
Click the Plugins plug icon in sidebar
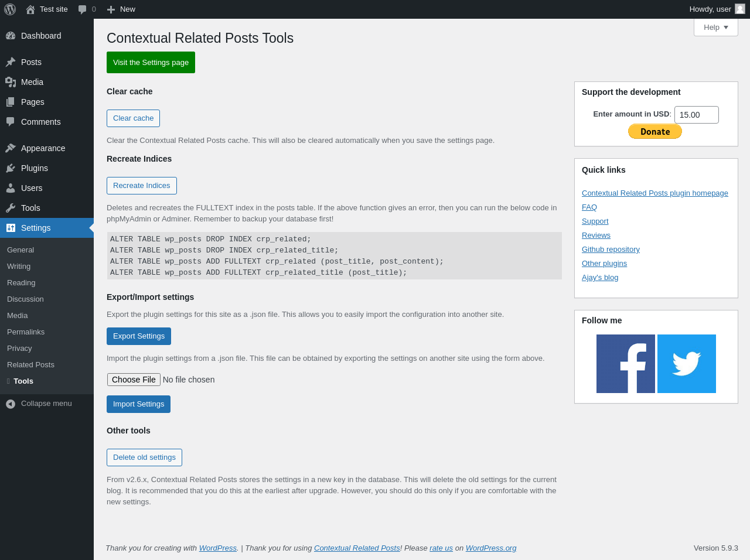click(x=11, y=168)
